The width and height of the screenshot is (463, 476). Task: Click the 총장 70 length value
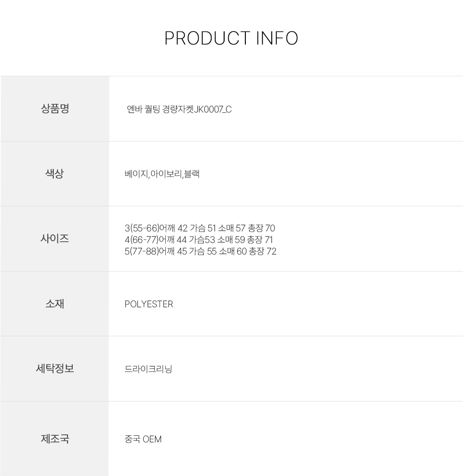click(261, 228)
